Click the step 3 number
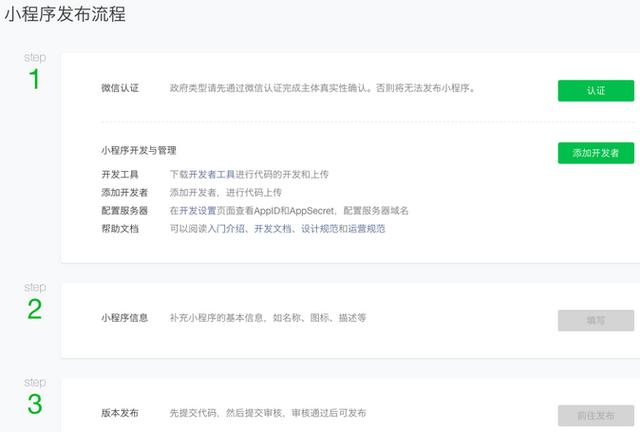640x432 pixels. 34,405
